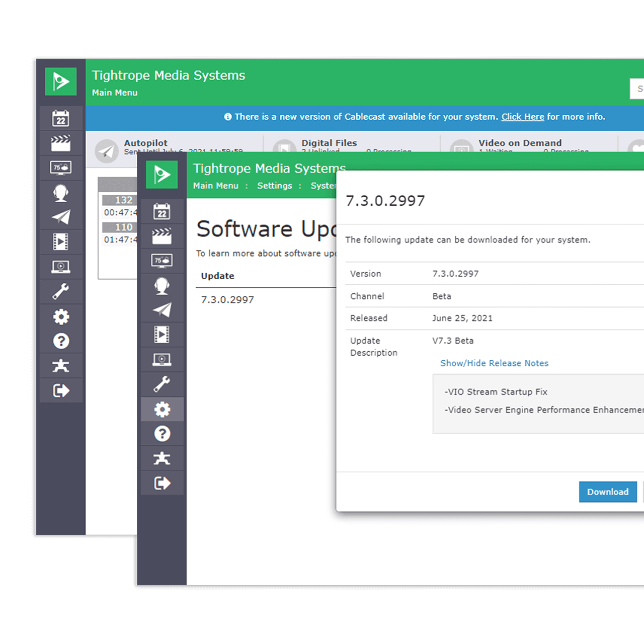Open the film strip icon in front window sidebar
Image resolution: width=644 pixels, height=644 pixels.
click(x=162, y=335)
